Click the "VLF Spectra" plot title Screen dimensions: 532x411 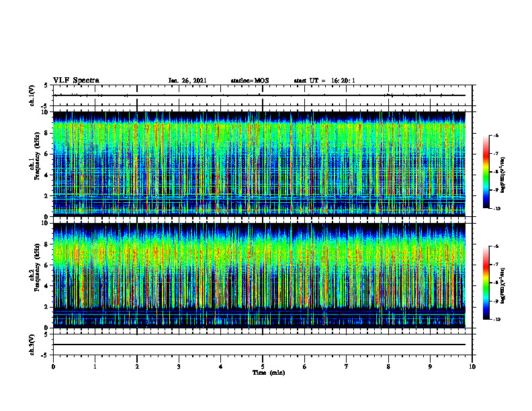(76, 81)
